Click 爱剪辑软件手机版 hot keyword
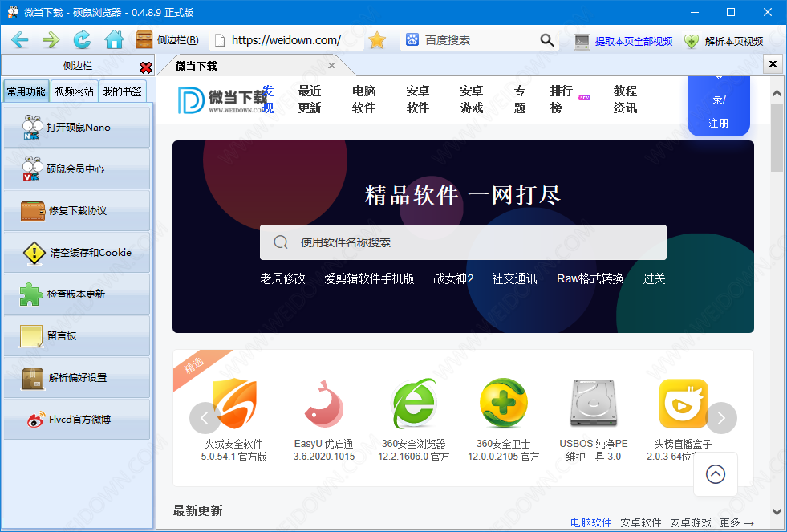The height and width of the screenshot is (532, 787). [369, 279]
